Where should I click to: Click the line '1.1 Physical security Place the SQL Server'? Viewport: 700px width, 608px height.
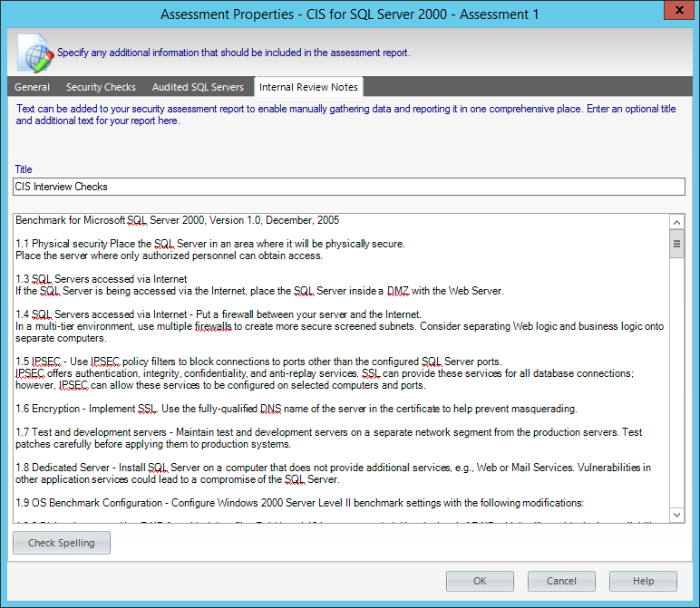click(210, 244)
